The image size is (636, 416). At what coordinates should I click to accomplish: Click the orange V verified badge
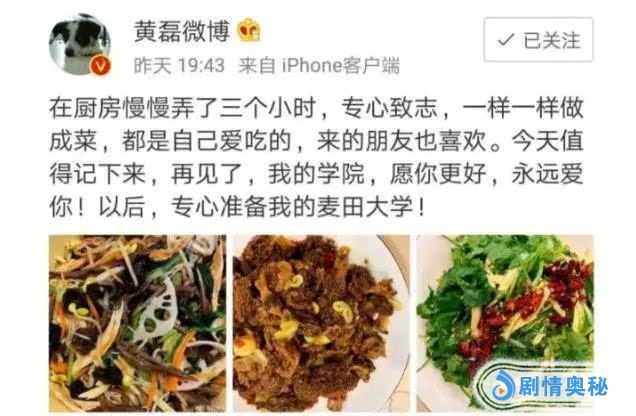100,65
